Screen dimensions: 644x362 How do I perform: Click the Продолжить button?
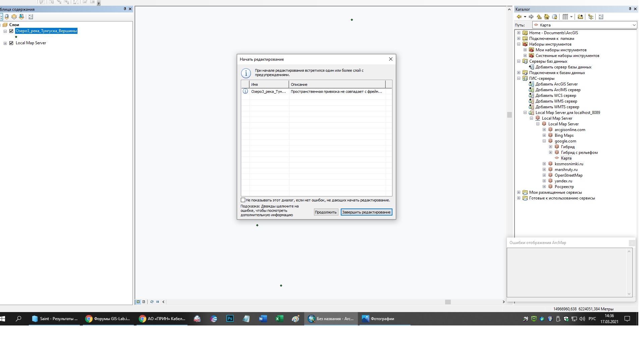(325, 212)
